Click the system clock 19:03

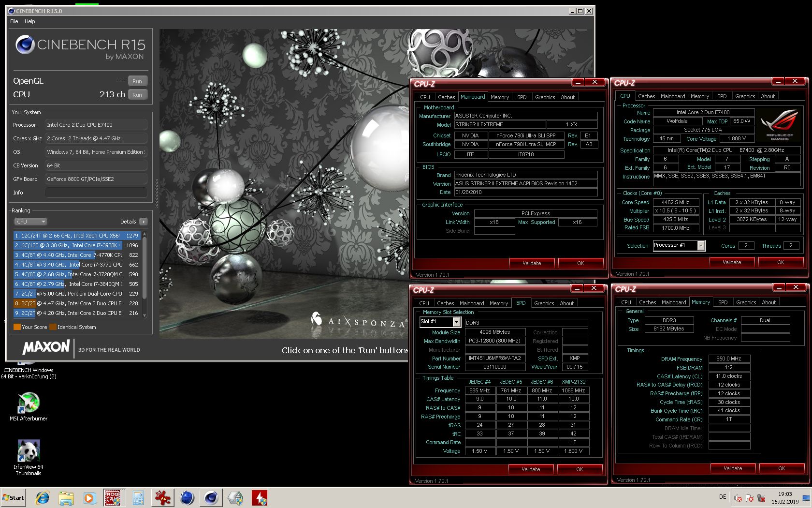pos(785,494)
